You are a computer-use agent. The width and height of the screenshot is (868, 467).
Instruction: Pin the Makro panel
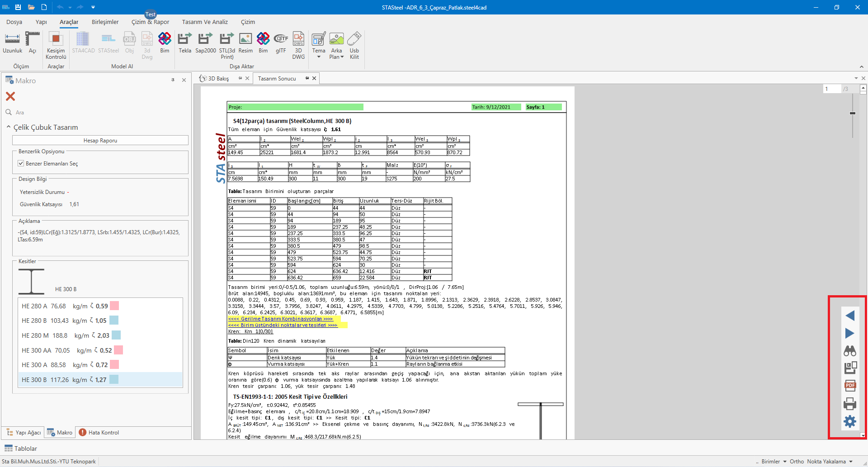(173, 80)
